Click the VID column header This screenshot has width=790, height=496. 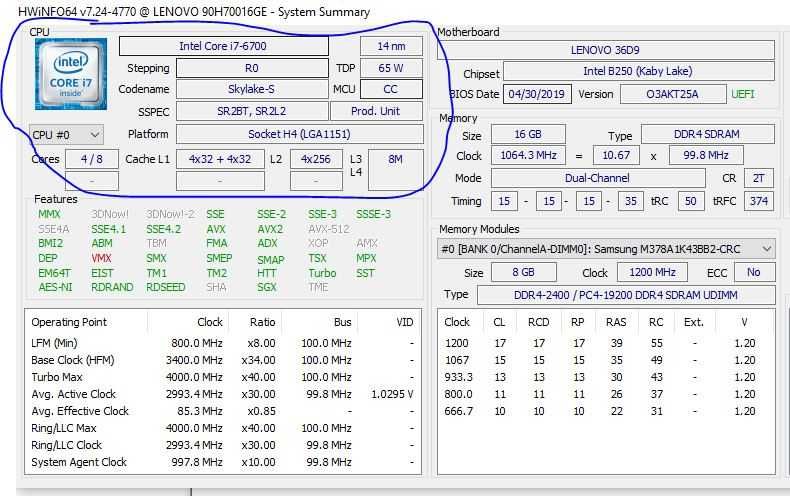pyautogui.click(x=405, y=322)
